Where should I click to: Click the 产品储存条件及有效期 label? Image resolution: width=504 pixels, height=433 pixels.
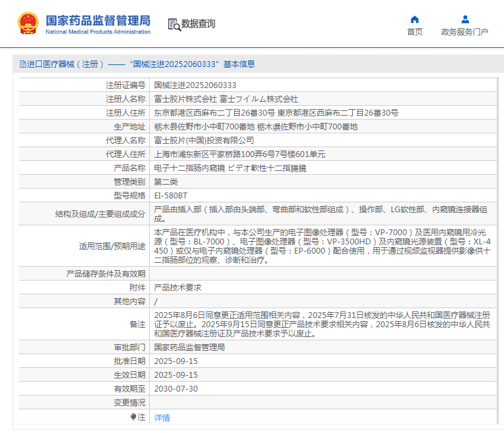point(106,274)
